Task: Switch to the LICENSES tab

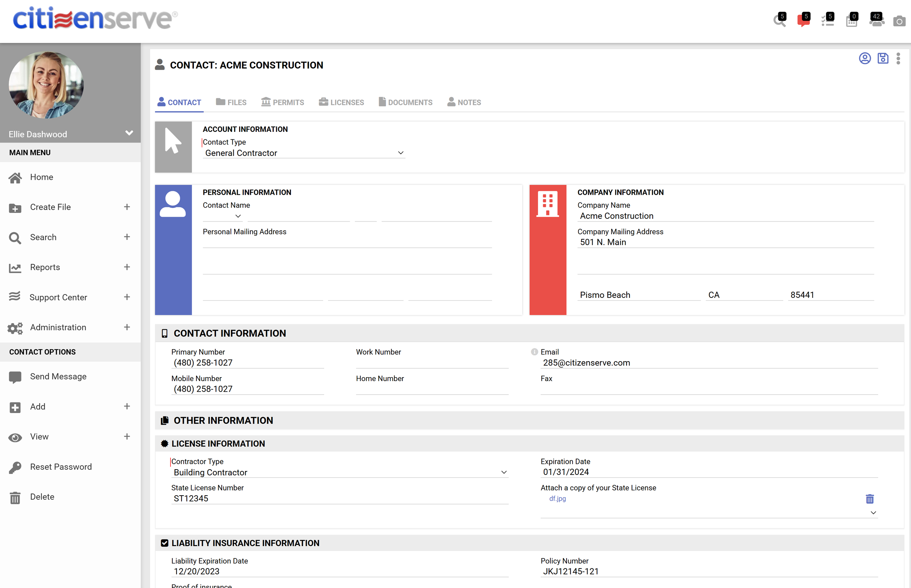Action: point(341,102)
